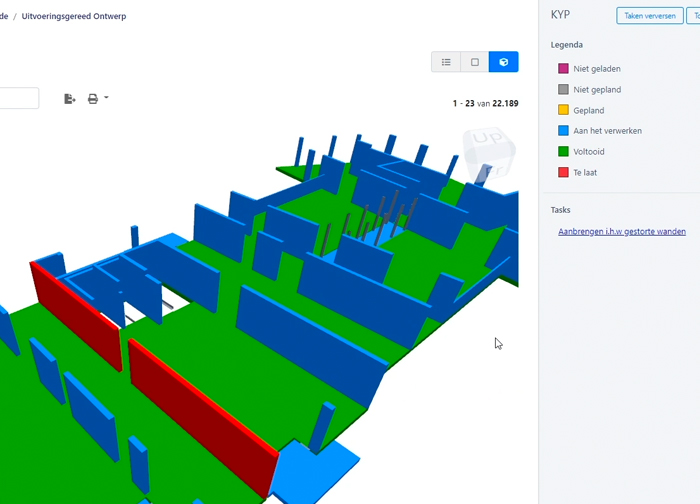
Task: Click the Voltooid green legend swatch
Action: pyautogui.click(x=563, y=152)
